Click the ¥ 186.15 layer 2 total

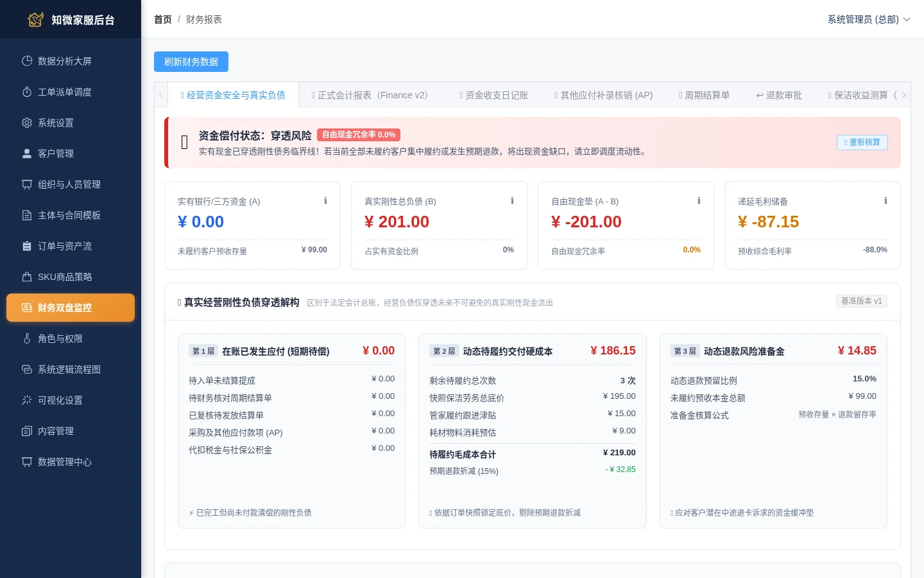tap(613, 351)
